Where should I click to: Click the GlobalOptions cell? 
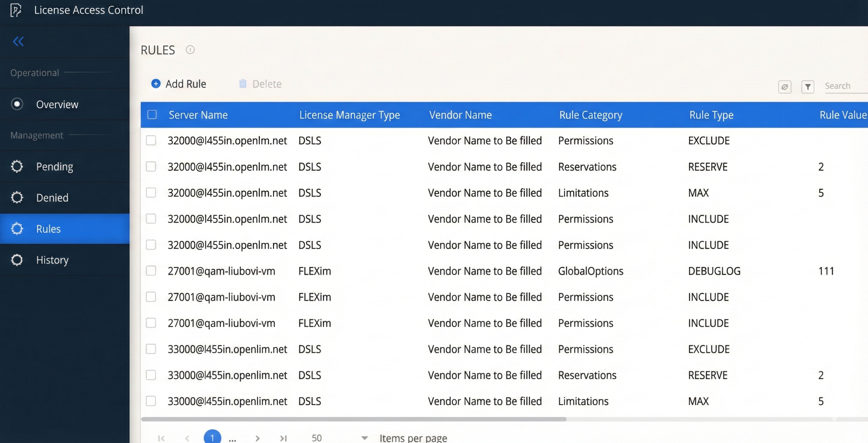pos(591,271)
